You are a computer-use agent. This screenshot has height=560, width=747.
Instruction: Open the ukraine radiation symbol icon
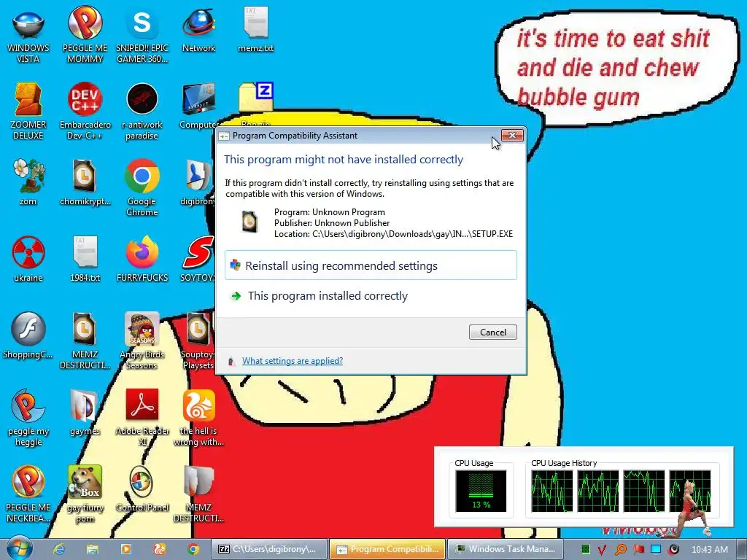pos(28,259)
